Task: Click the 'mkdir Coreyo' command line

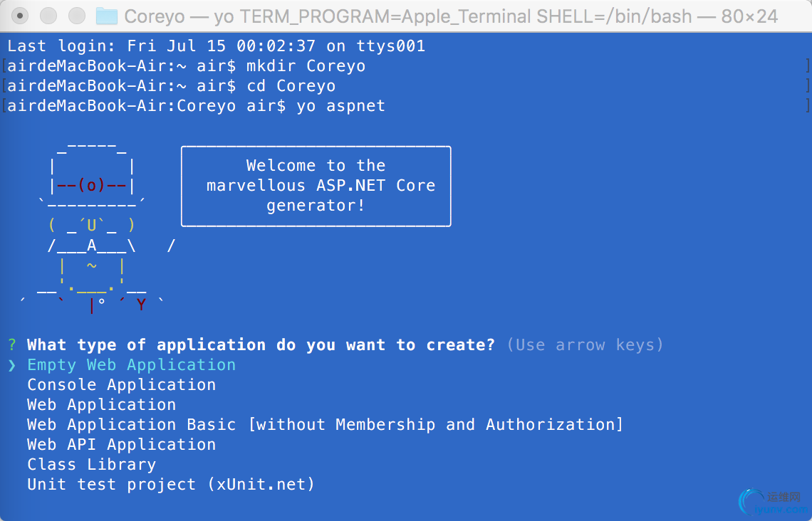Action: click(x=305, y=66)
